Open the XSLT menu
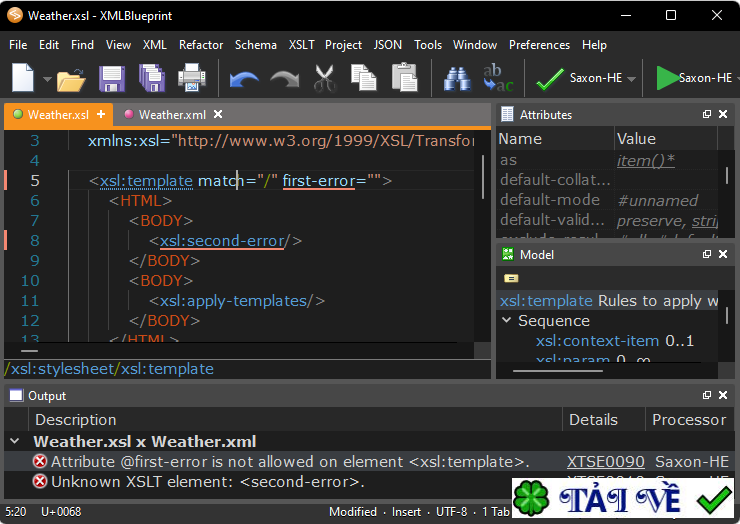 coord(301,45)
